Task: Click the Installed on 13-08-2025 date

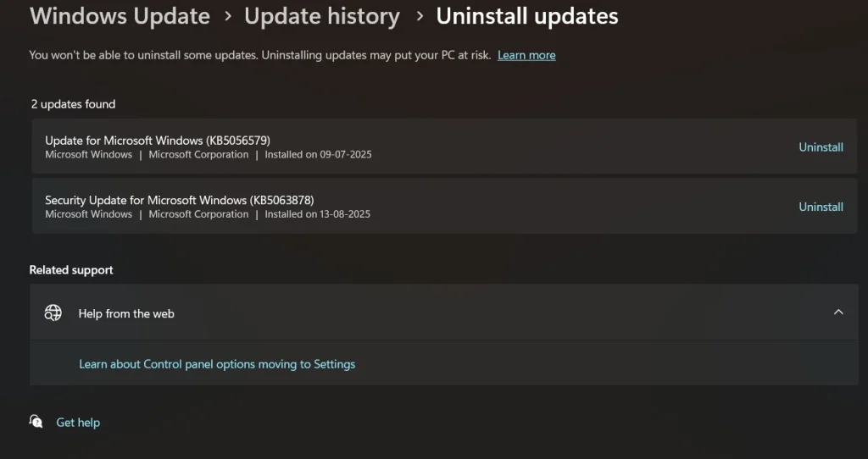Action: click(318, 214)
